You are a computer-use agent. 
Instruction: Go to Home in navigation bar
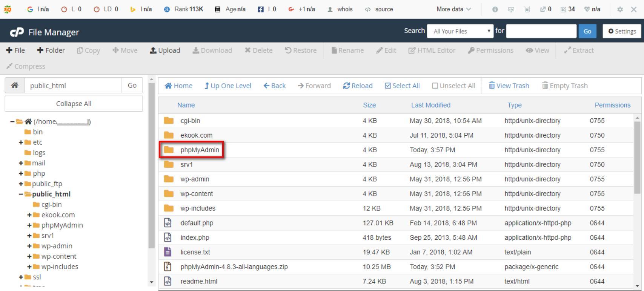178,86
